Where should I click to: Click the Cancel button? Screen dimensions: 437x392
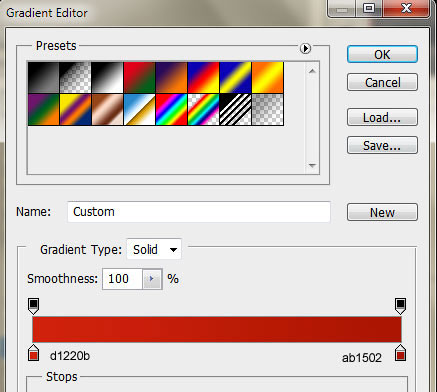click(x=382, y=82)
